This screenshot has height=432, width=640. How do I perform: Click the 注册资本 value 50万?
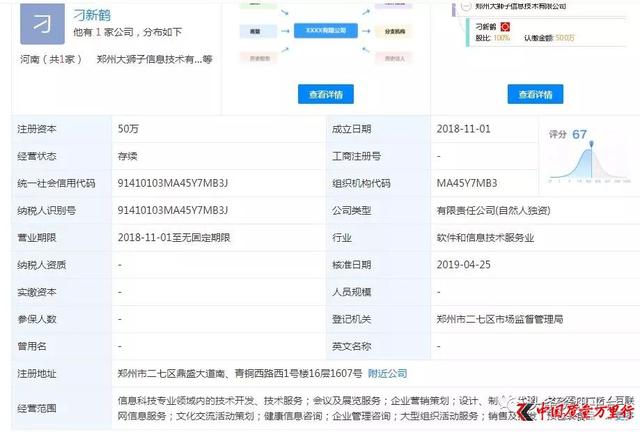128,129
